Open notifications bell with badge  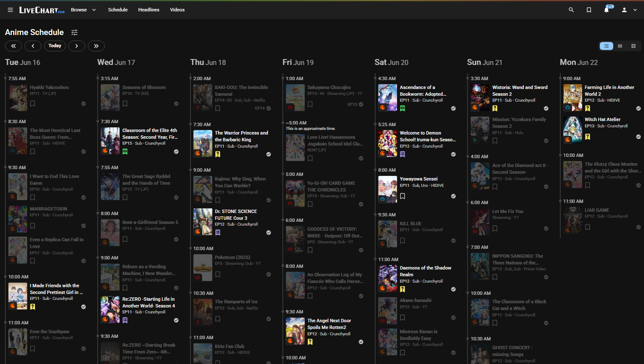[606, 10]
